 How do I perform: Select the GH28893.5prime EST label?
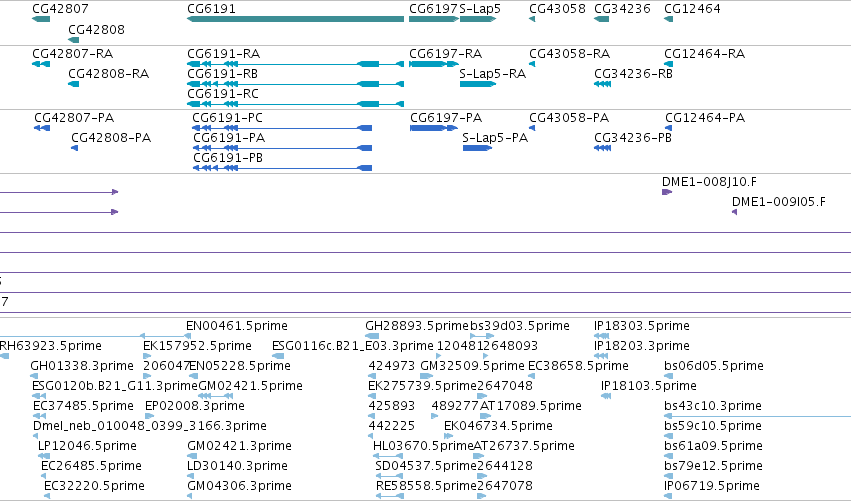pyautogui.click(x=417, y=326)
